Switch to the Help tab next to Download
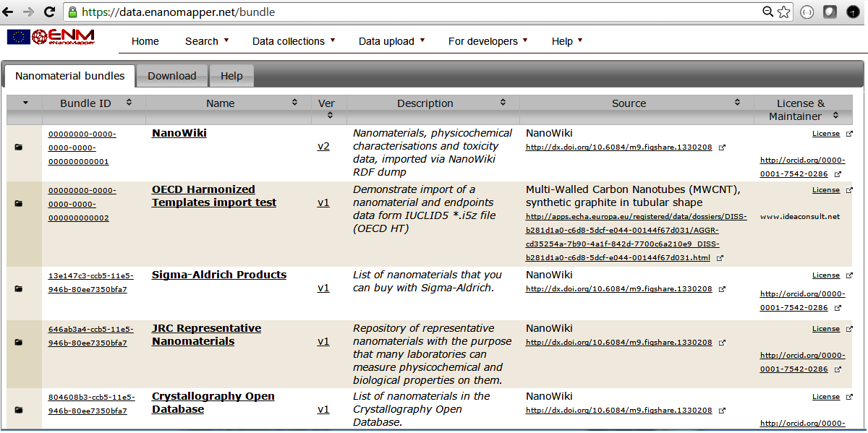This screenshot has height=433, width=868. [x=231, y=76]
